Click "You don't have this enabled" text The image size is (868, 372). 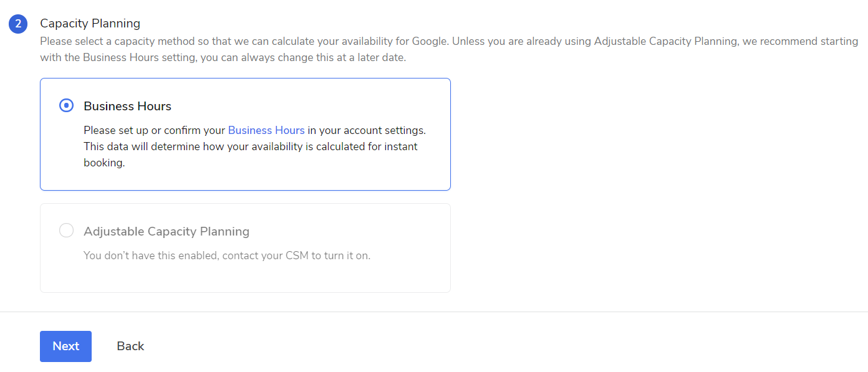(x=148, y=255)
